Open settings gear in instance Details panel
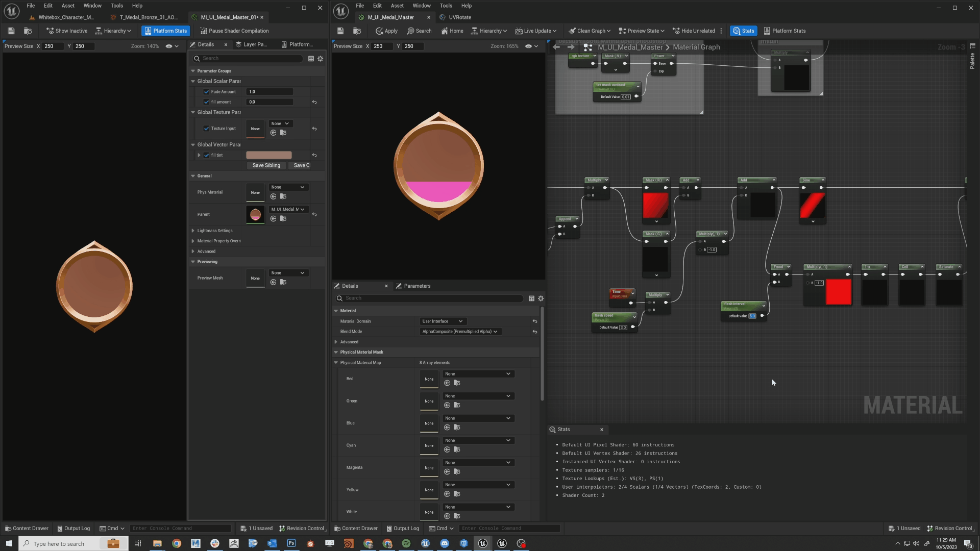 tap(321, 59)
